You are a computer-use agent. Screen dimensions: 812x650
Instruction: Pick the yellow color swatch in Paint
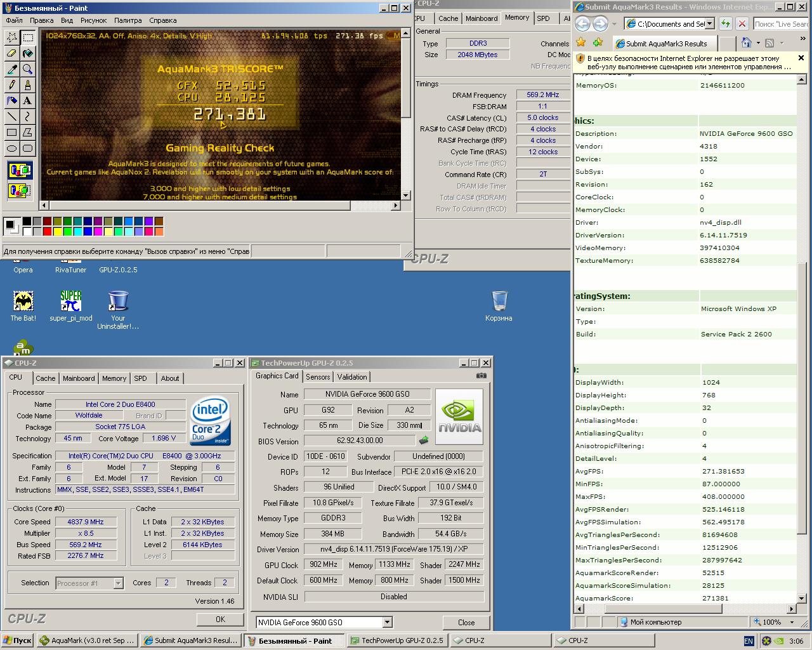tap(57, 231)
